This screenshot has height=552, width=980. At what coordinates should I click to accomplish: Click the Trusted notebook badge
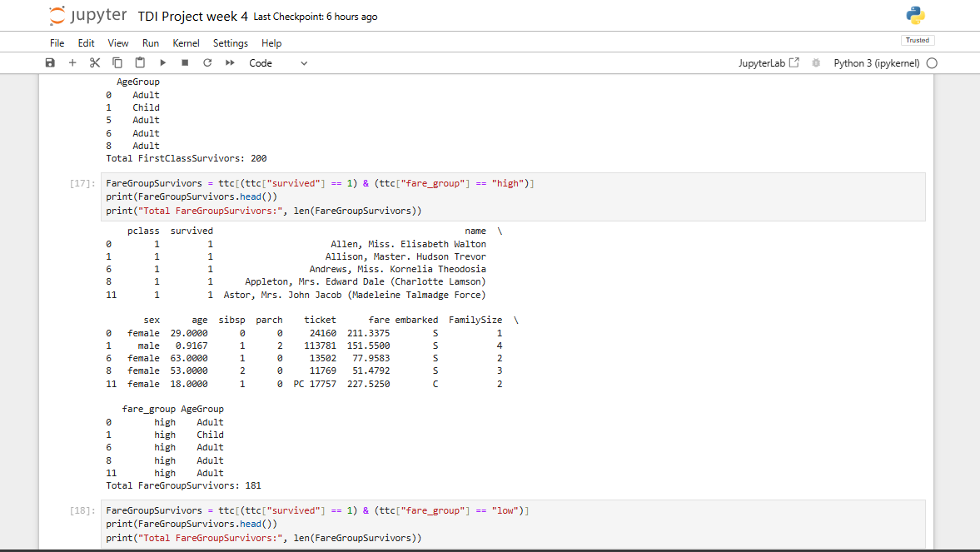(x=917, y=40)
